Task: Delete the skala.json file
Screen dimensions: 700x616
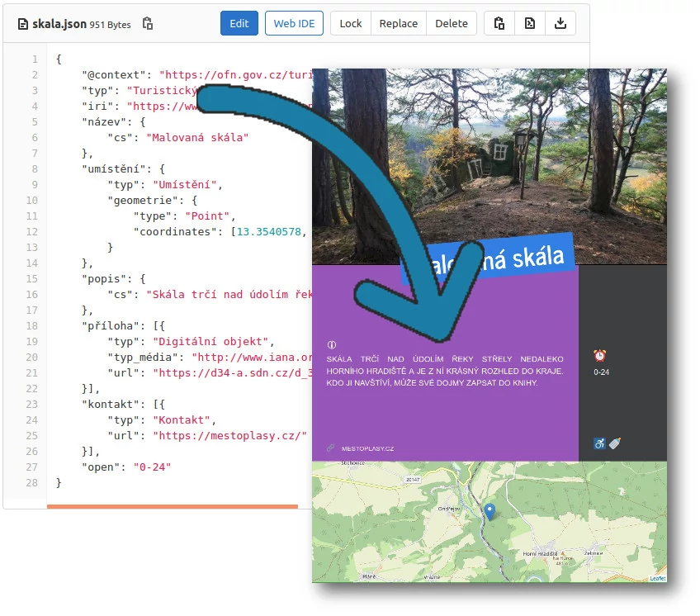Action: (452, 23)
